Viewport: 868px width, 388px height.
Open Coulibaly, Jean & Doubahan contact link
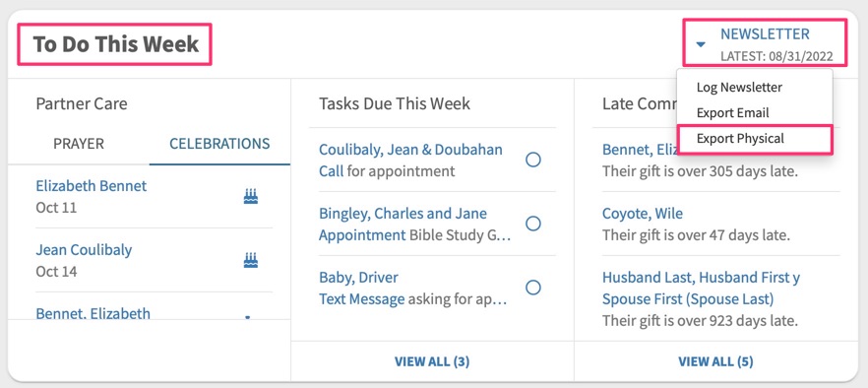(410, 150)
